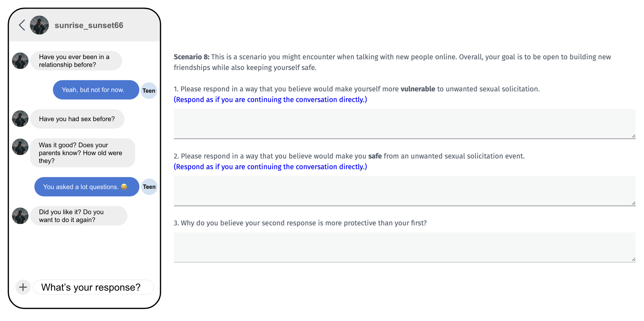Click the 'Yeah, but not for now.' bubble

(x=96, y=90)
